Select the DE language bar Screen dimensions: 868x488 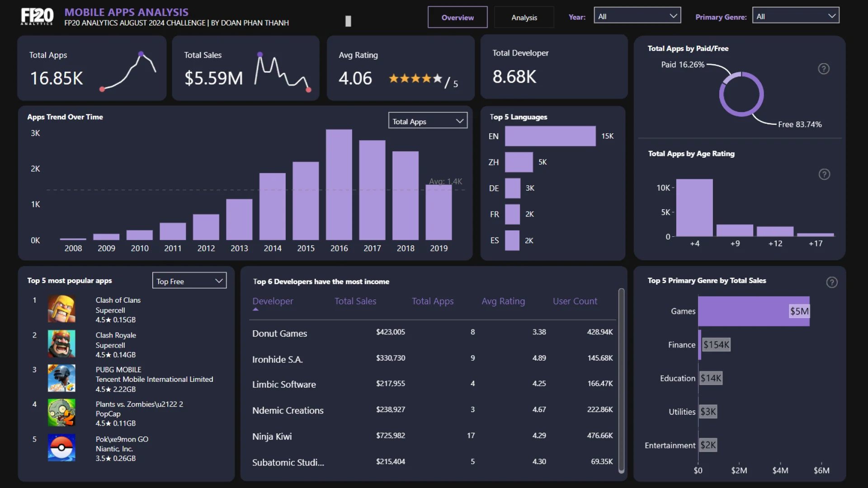pos(513,188)
